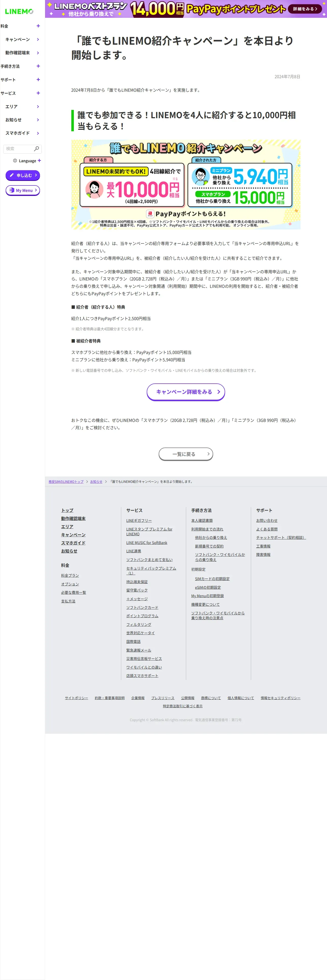Open footer フィルタリング link
The width and height of the screenshot is (327, 980).
pos(139,624)
